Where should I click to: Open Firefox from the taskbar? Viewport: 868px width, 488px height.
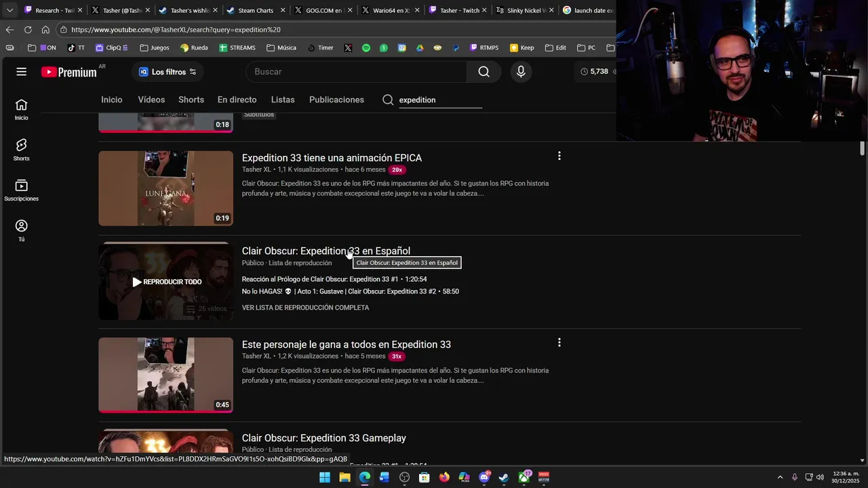(444, 477)
